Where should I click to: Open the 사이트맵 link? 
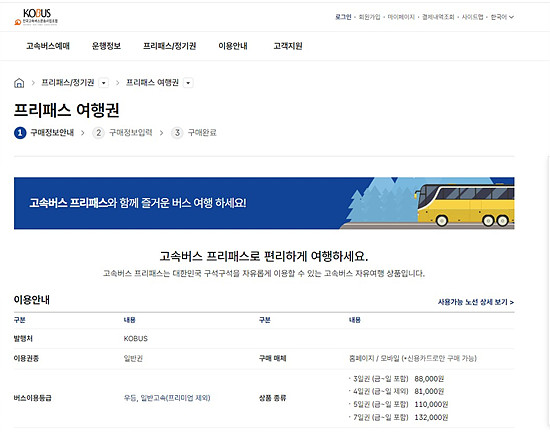click(472, 17)
